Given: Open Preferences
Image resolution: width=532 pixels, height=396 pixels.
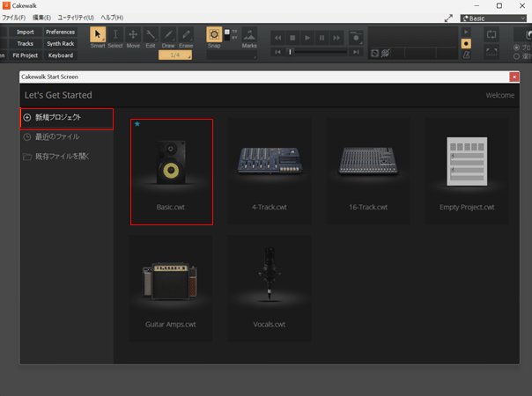Looking at the screenshot, I should (x=61, y=32).
